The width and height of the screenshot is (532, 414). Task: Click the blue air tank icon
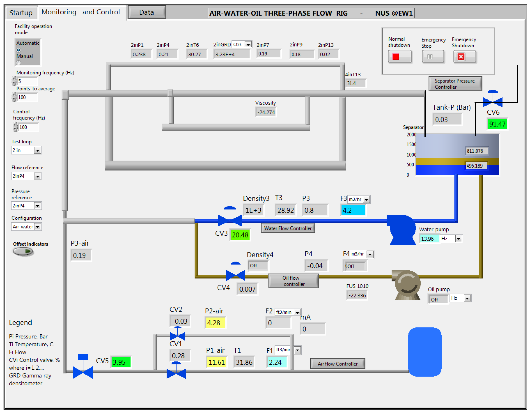[425, 352]
